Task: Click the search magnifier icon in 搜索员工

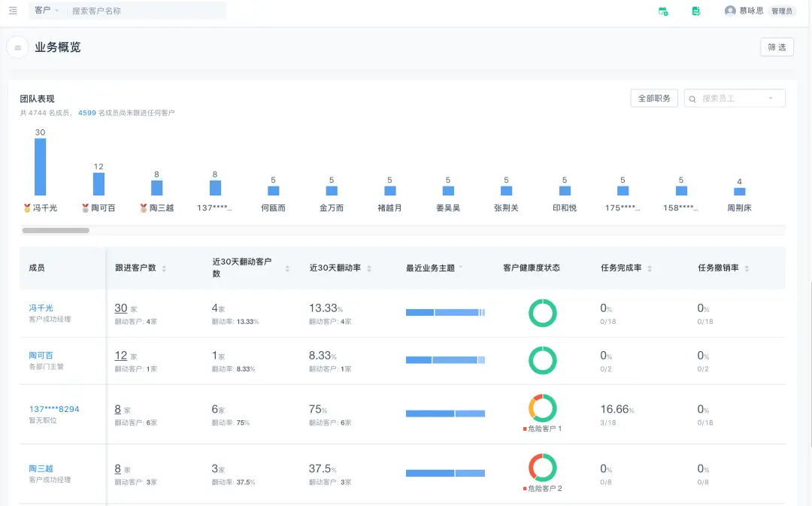Action: [x=692, y=99]
